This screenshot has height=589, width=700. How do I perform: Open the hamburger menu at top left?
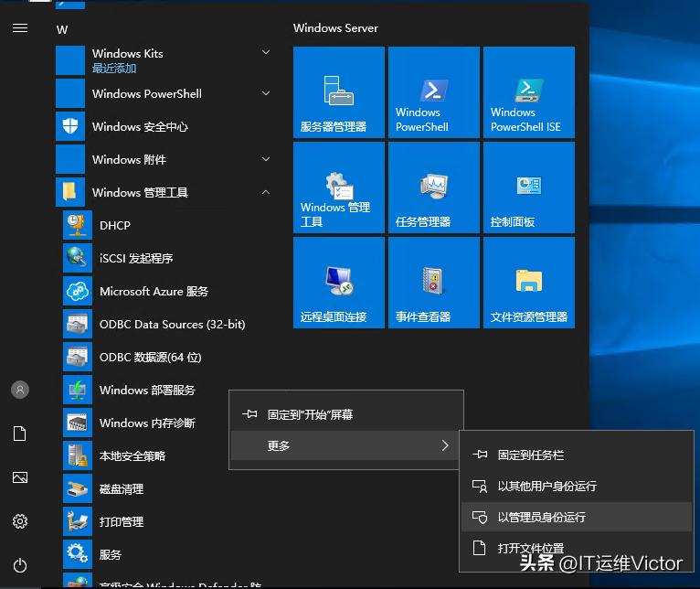(x=19, y=28)
